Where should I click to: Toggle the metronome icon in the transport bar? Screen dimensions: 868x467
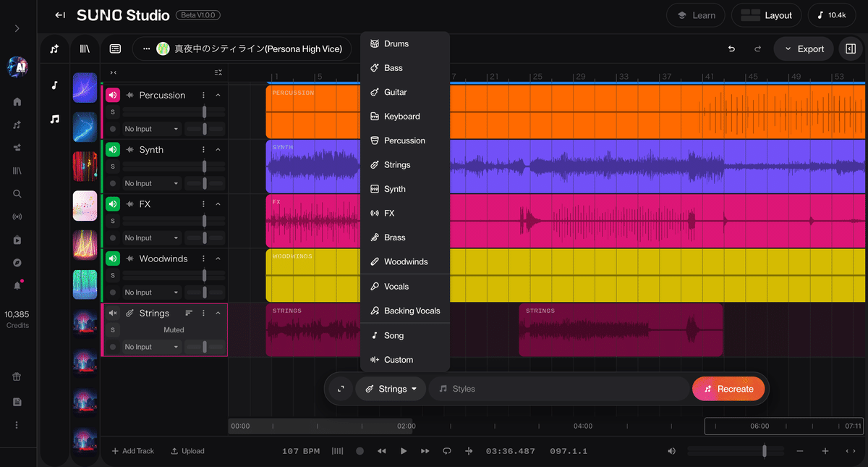tap(337, 450)
